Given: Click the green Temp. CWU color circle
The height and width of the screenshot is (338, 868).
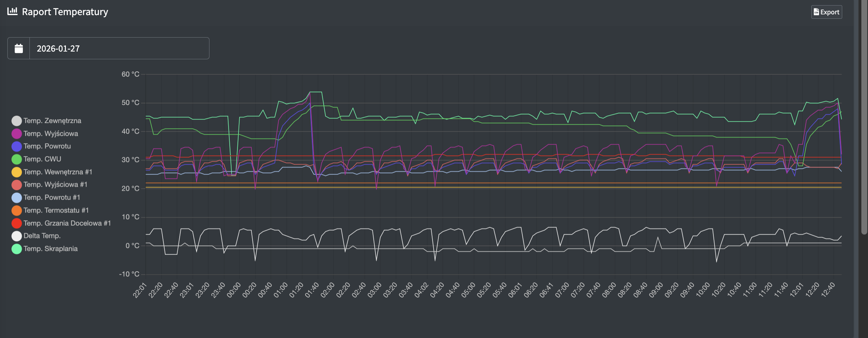Looking at the screenshot, I should 17,159.
